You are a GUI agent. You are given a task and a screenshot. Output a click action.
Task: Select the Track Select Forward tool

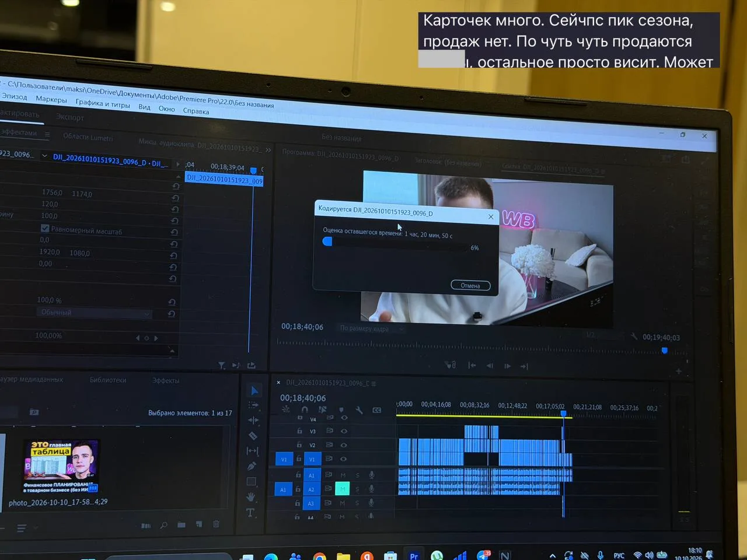pyautogui.click(x=253, y=405)
